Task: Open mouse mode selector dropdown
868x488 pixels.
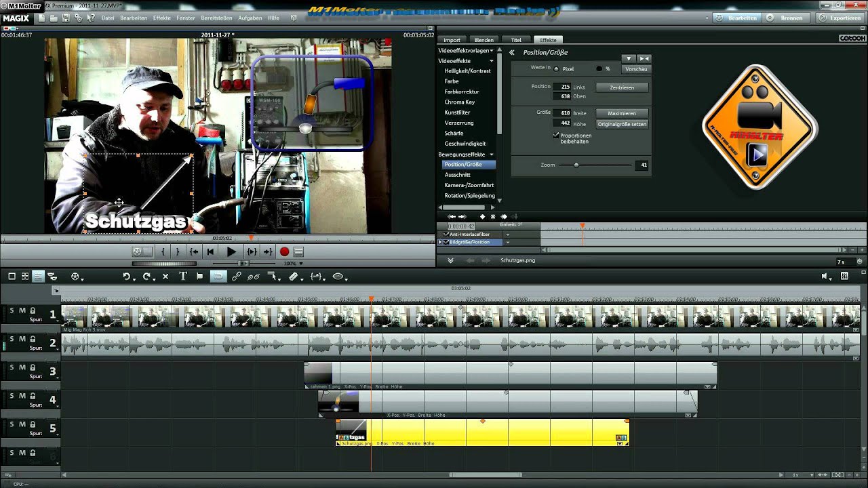Action: pyautogui.click(x=274, y=277)
